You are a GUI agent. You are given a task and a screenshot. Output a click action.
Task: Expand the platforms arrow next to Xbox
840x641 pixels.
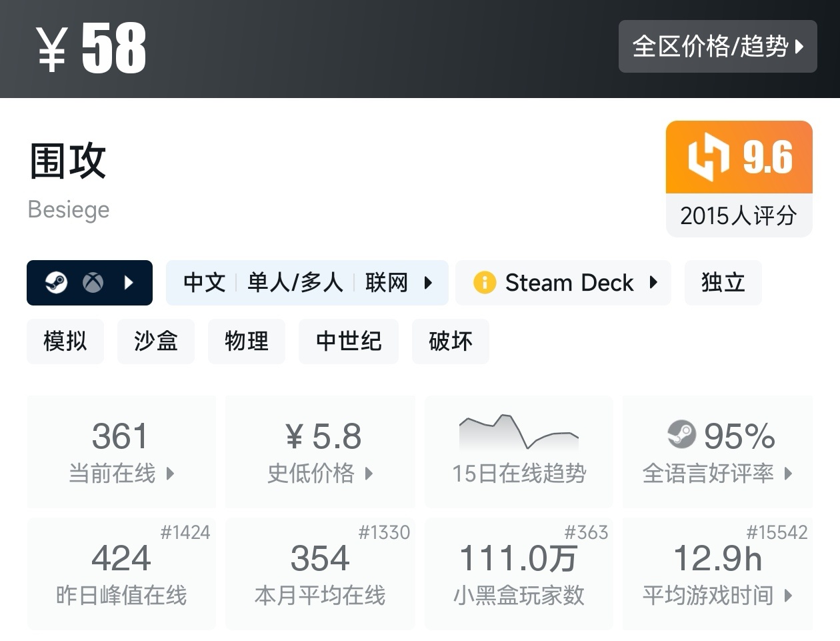(129, 283)
